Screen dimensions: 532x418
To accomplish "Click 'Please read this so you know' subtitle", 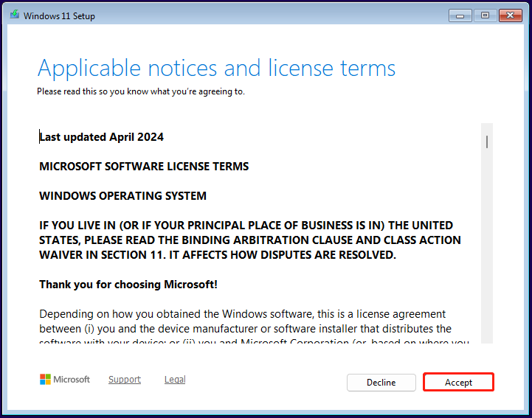I will click(x=141, y=91).
